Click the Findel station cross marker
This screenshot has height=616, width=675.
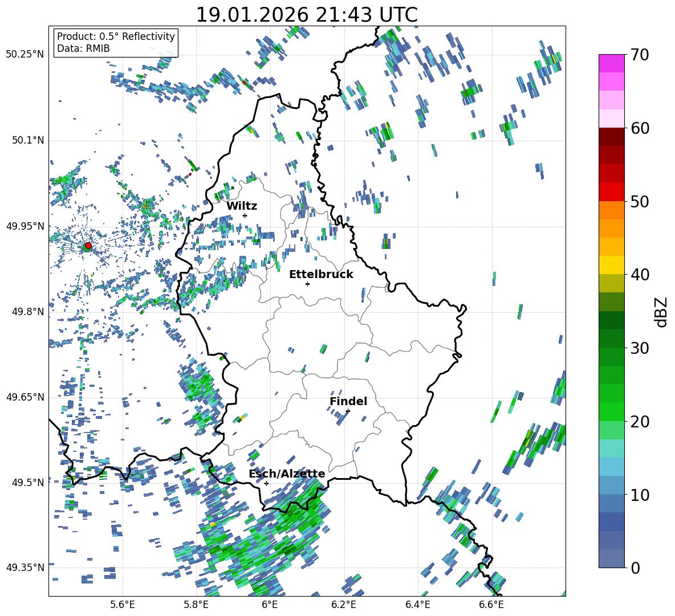[x=348, y=411]
